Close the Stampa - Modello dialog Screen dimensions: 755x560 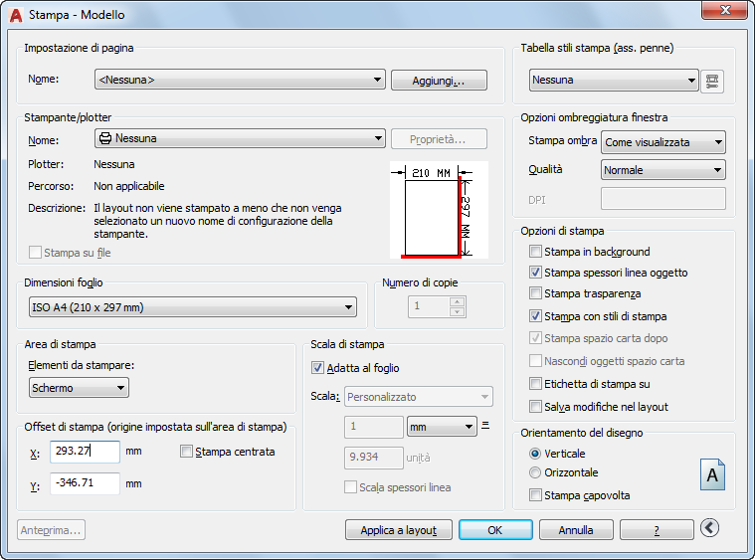pyautogui.click(x=725, y=10)
